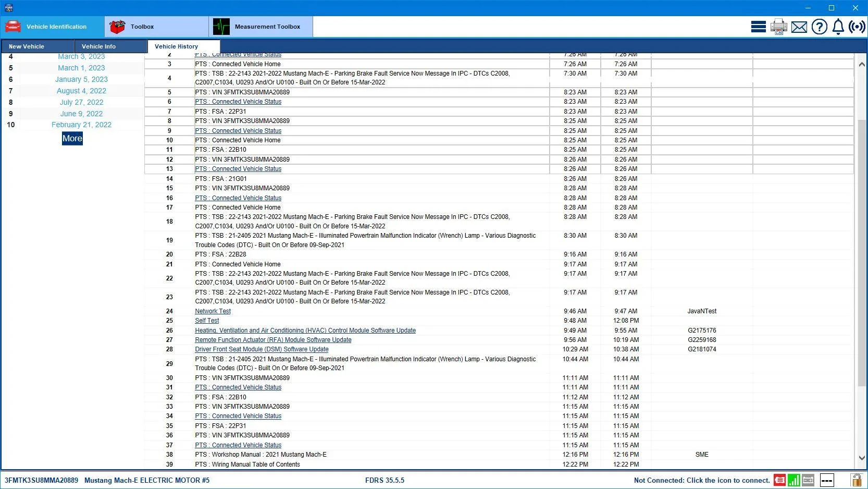The height and width of the screenshot is (489, 868).
Task: Click the wireless broadcast signal icon
Action: [857, 27]
